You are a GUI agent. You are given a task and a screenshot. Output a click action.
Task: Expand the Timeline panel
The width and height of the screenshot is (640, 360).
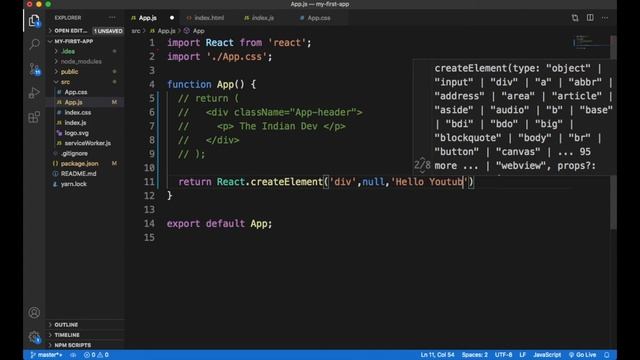[67, 335]
